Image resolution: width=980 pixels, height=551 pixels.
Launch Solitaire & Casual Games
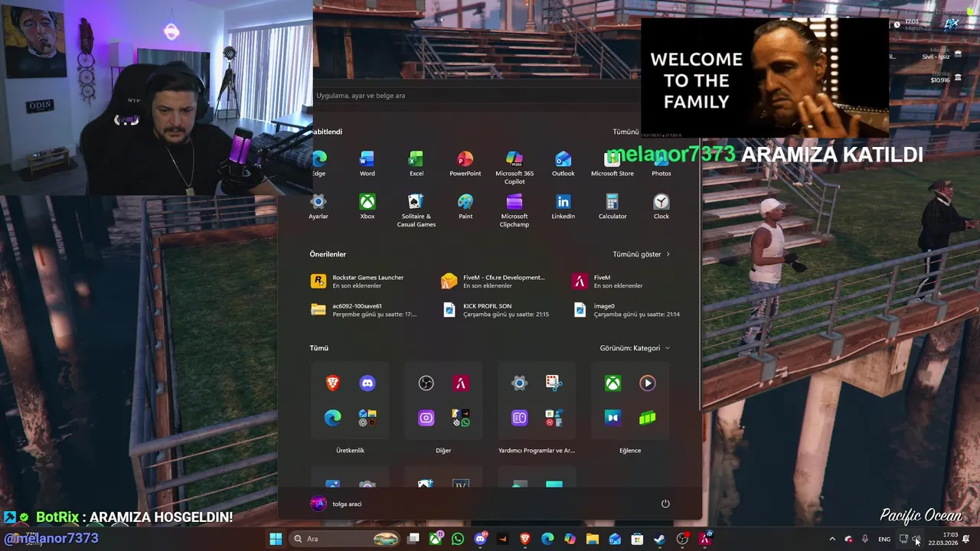tap(416, 210)
